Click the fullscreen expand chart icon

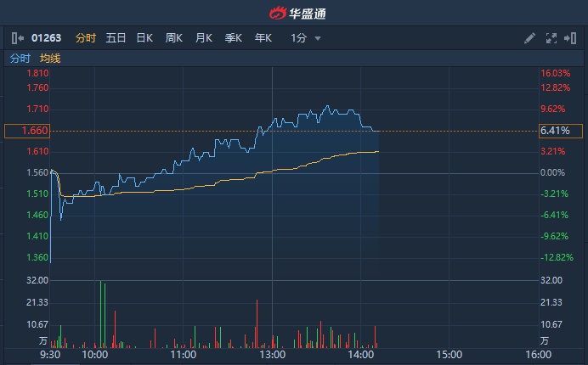click(x=551, y=38)
